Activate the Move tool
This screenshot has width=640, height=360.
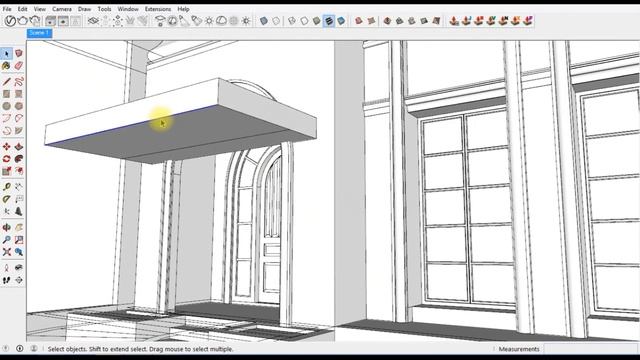[7, 147]
